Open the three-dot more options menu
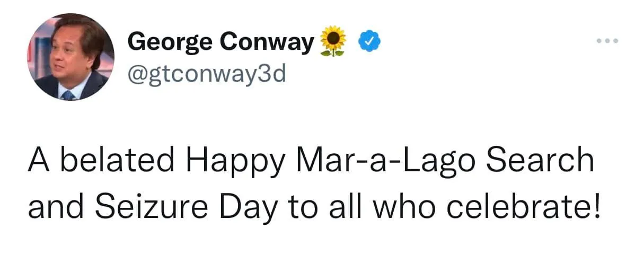644x271 pixels. coord(607,41)
